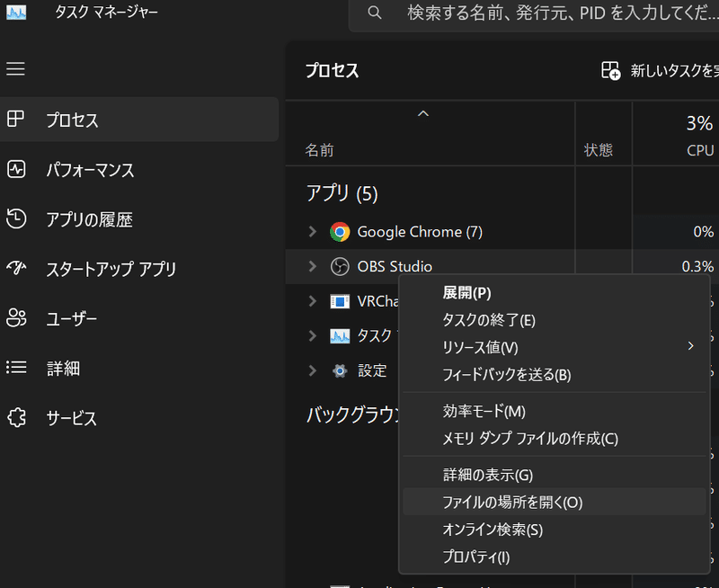Open the リソース値 submenu arrow
The image size is (719, 588).
690,346
